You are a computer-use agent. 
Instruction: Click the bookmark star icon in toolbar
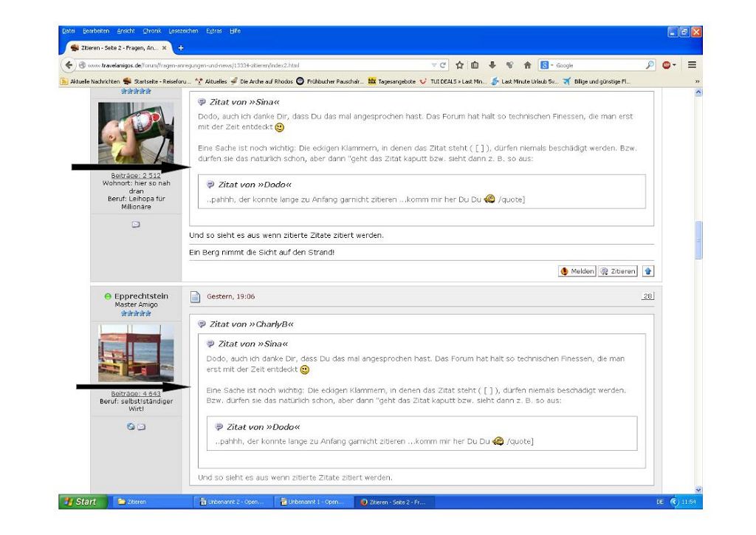460,65
